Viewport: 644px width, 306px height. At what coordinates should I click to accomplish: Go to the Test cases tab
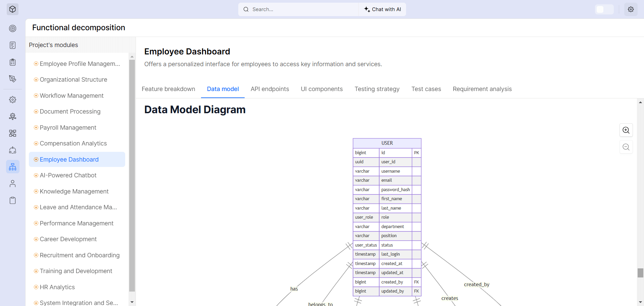[x=426, y=89]
